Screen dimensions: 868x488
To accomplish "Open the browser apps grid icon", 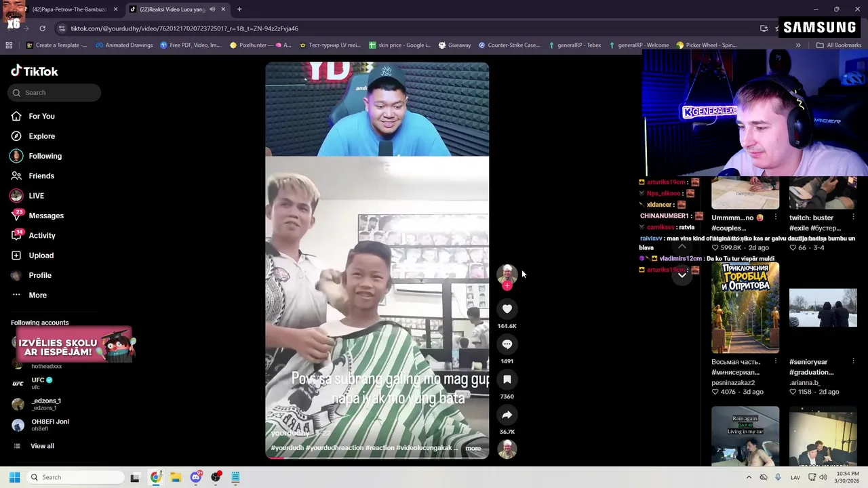I will click(9, 45).
